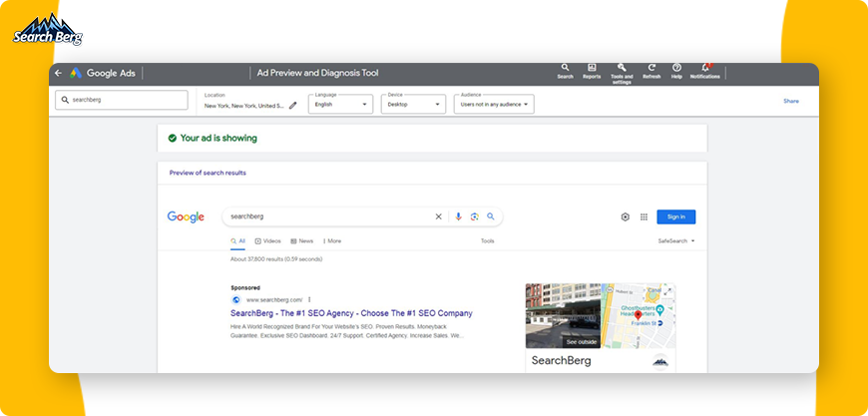Click the voice search microphone icon
The image size is (868, 416).
[x=458, y=216]
